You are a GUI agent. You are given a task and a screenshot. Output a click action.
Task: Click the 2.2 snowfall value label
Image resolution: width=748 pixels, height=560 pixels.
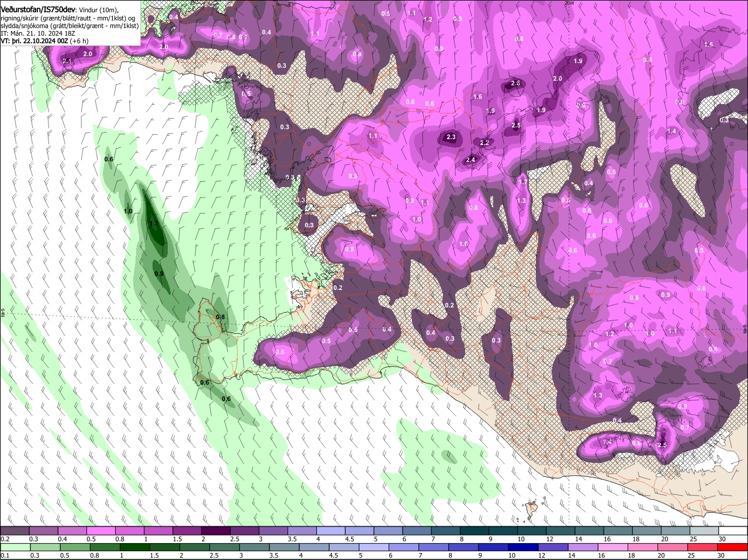click(484, 143)
